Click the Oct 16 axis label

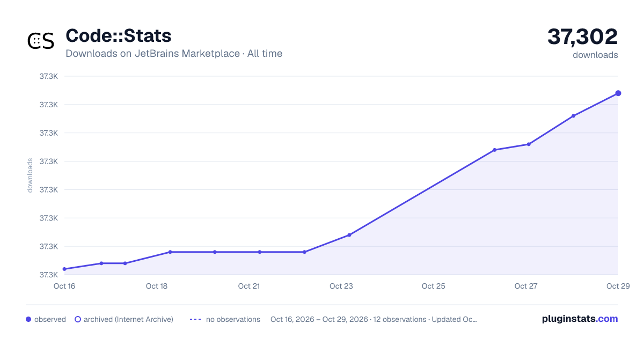click(64, 286)
